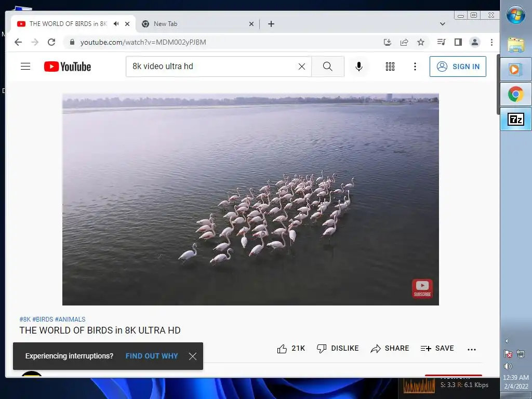The width and height of the screenshot is (532, 399).
Task: Open the volume speaker tray icon
Action: [508, 366]
